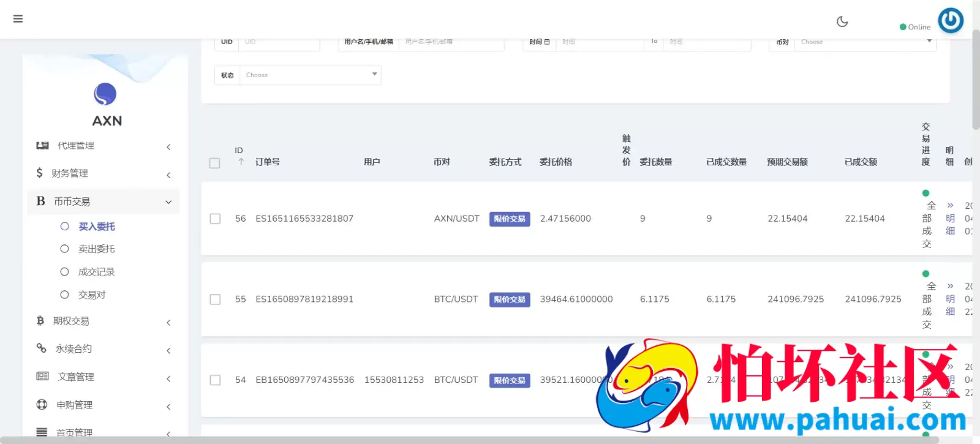Click the start 时间 input field
980x444 pixels.
[x=600, y=42]
